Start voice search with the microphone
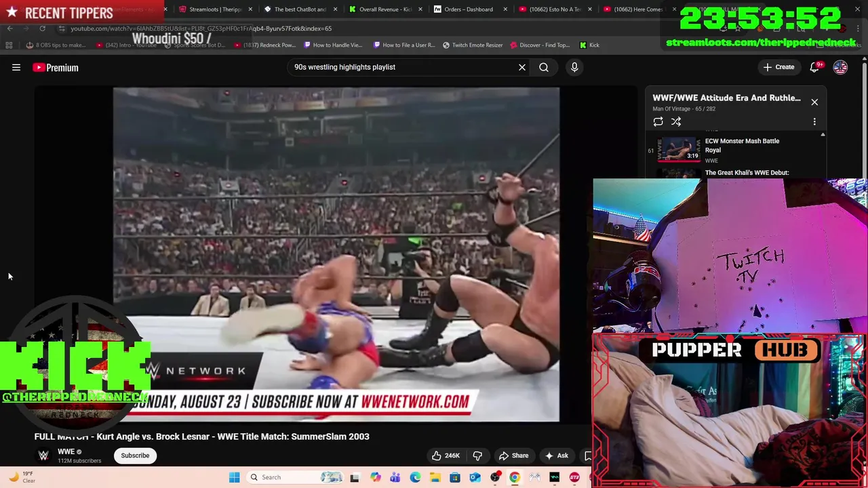 [574, 67]
